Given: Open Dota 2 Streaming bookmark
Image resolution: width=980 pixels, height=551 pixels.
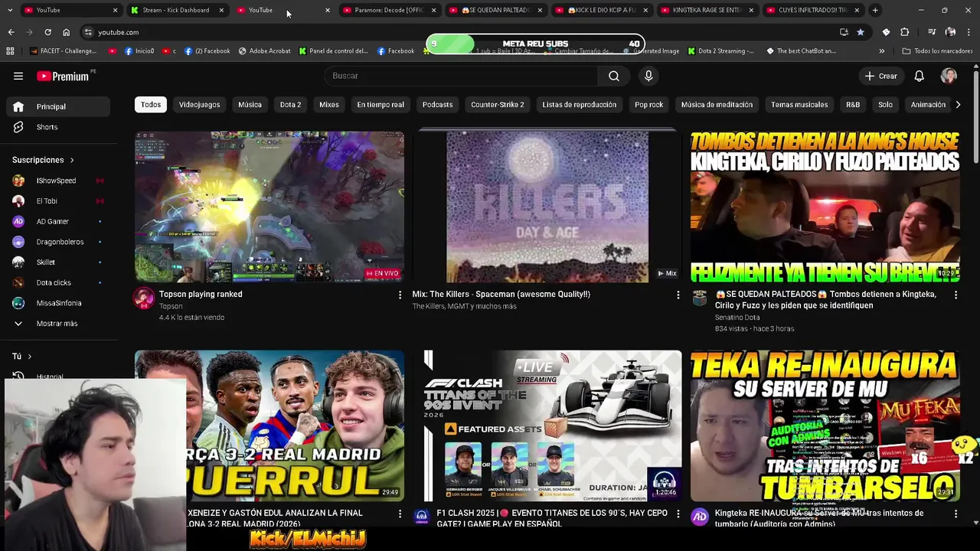Looking at the screenshot, I should [x=721, y=51].
